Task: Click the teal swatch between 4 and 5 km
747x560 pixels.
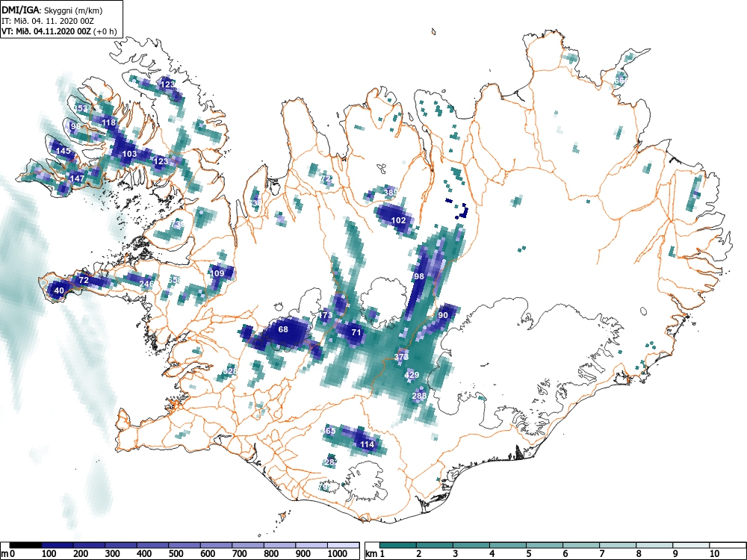Action: click(x=508, y=545)
